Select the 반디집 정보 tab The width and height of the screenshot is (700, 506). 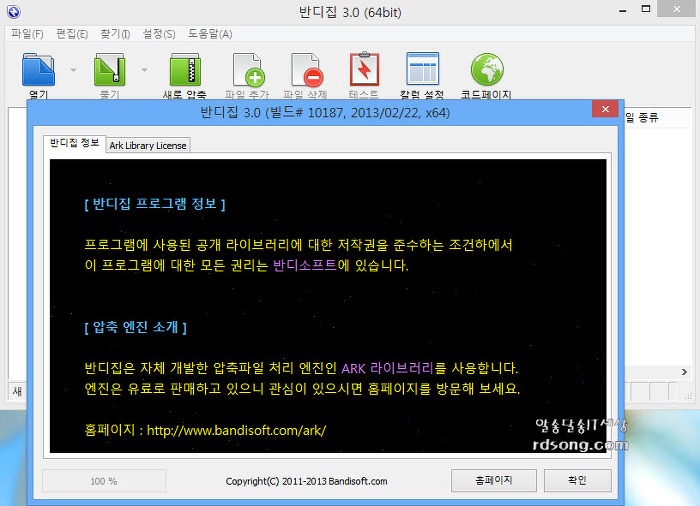click(x=76, y=143)
